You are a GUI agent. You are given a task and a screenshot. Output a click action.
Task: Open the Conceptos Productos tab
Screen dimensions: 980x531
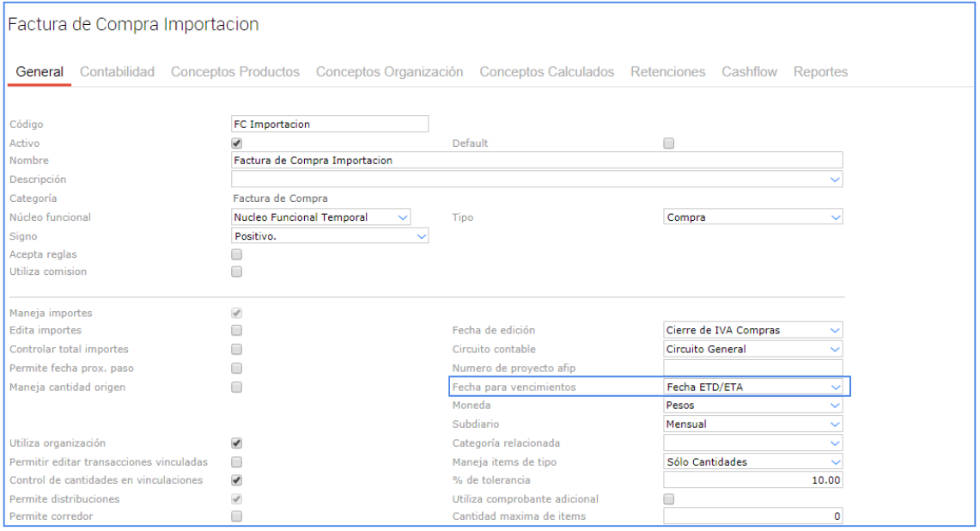[234, 72]
